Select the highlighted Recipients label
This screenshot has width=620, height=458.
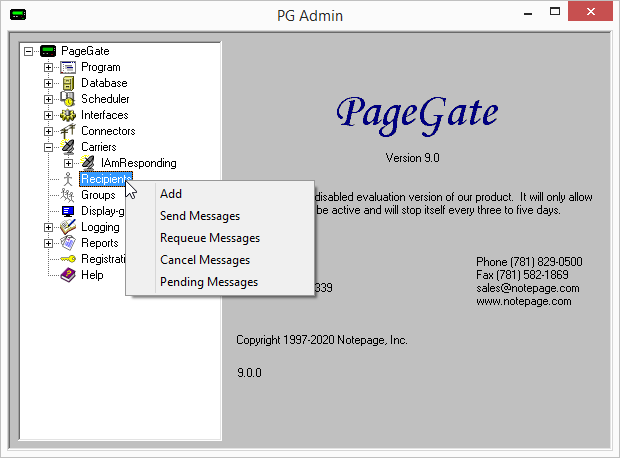tap(106, 179)
